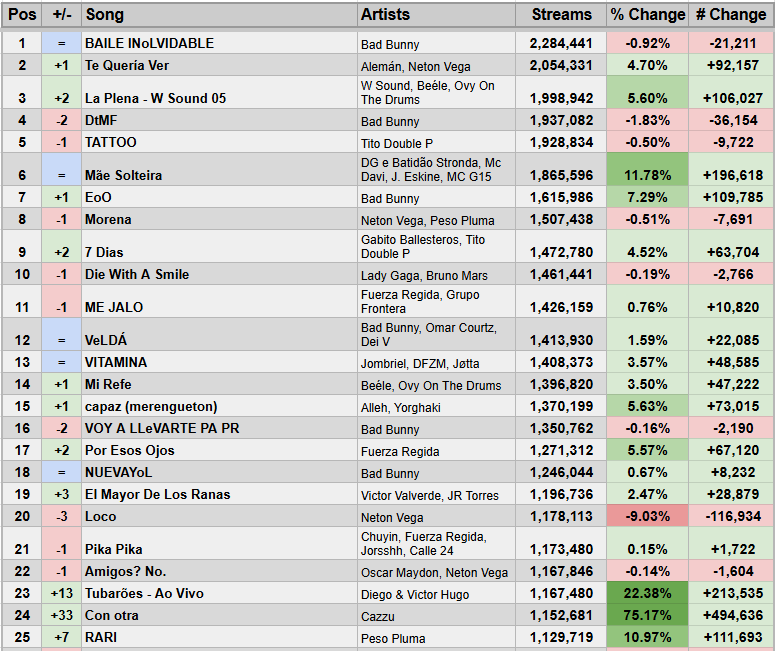
Task: Click the 7 Dias song title
Action: (x=104, y=252)
